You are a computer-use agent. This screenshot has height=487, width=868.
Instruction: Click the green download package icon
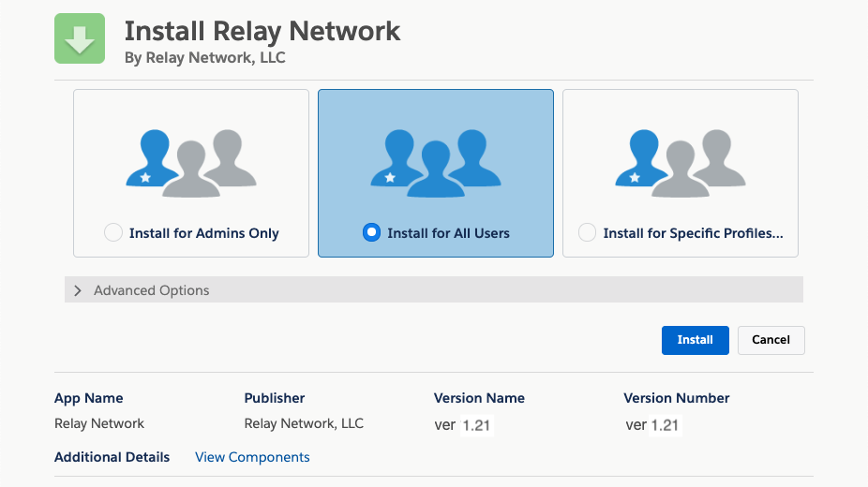click(x=80, y=38)
